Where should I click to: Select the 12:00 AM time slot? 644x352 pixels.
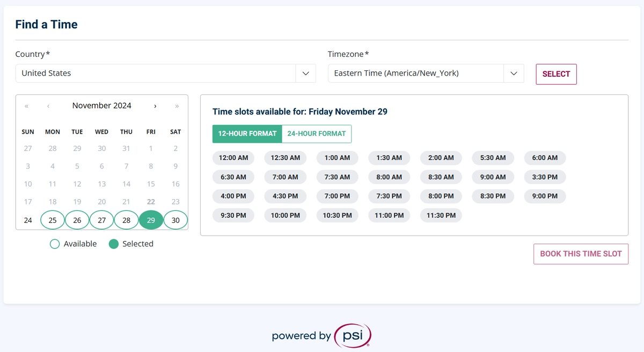click(233, 158)
